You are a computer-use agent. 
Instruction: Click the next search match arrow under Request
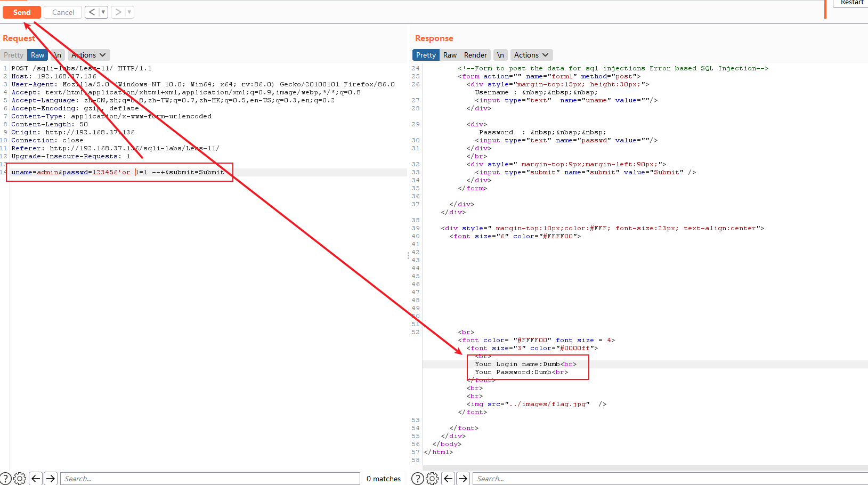coord(51,478)
